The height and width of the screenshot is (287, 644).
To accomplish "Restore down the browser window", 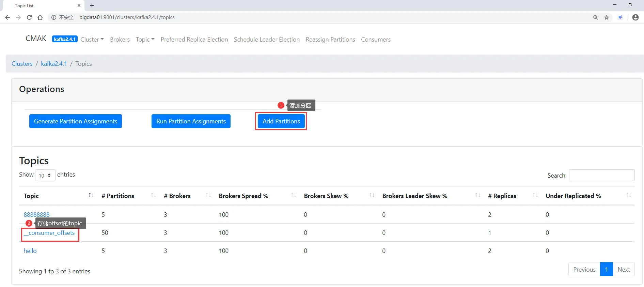I will (x=630, y=5).
